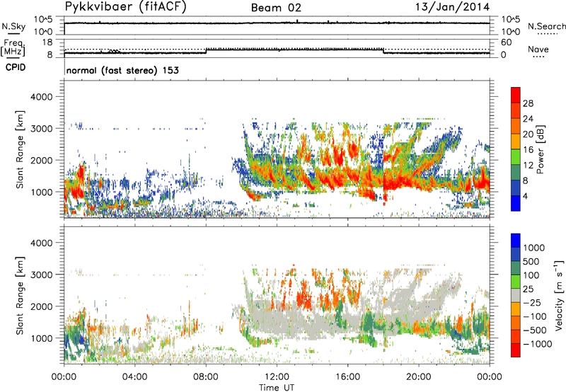
Task: Click the velocity panel 'Slant Range [km]' label
Action: click(x=20, y=295)
